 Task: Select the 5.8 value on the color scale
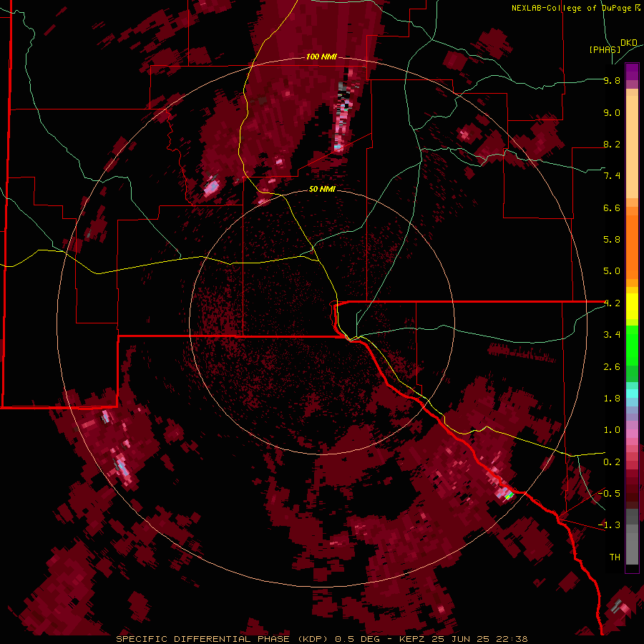[x=612, y=240]
